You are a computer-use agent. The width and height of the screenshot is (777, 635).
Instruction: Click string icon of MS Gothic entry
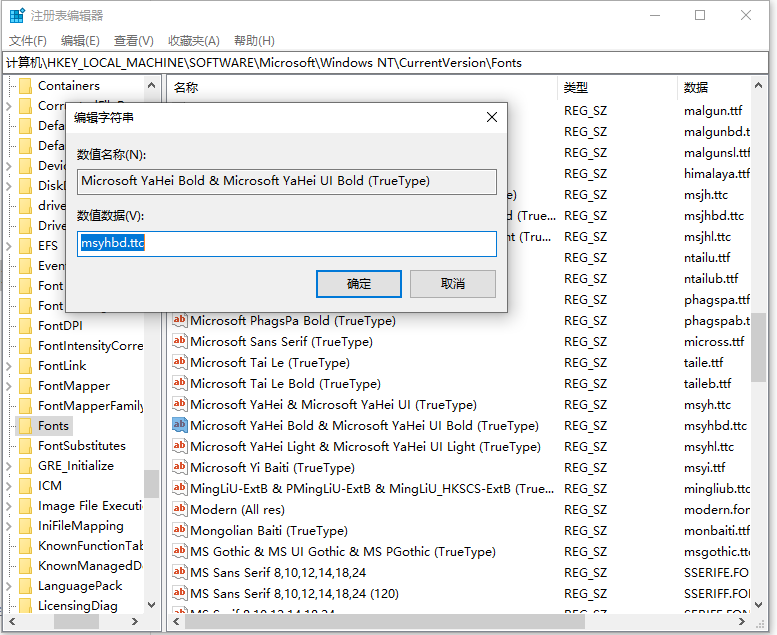point(179,551)
